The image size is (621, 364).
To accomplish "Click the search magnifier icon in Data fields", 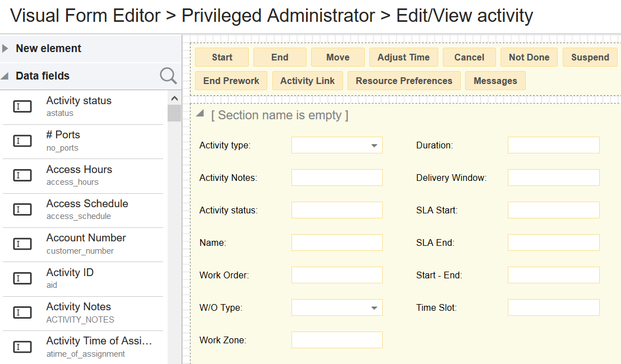I will (168, 76).
